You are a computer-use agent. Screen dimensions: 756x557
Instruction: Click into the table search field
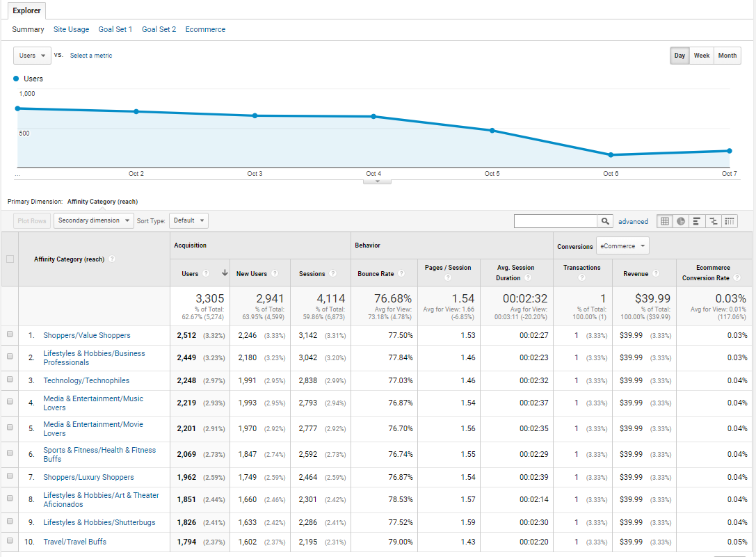[x=556, y=221]
